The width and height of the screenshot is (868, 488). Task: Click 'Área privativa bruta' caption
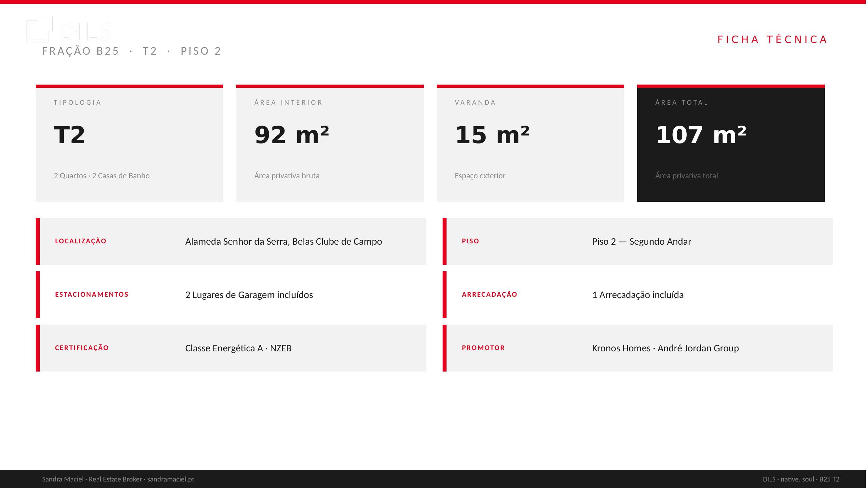tap(287, 176)
